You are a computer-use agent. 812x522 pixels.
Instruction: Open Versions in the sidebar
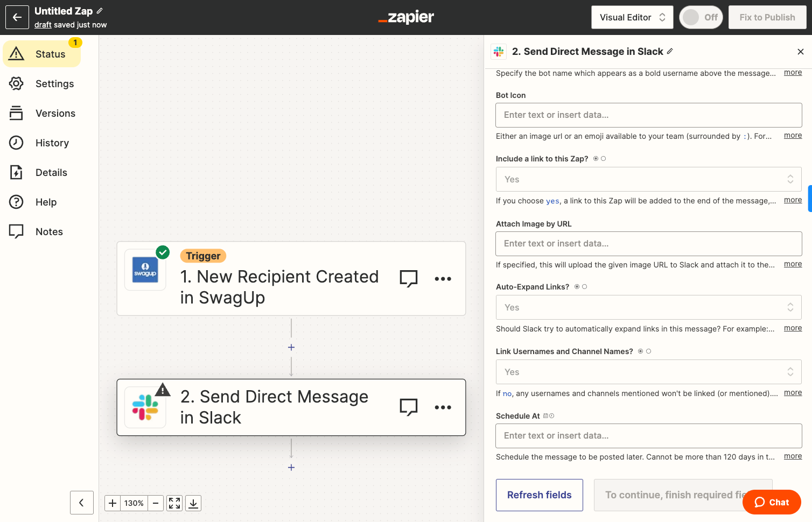(42, 113)
